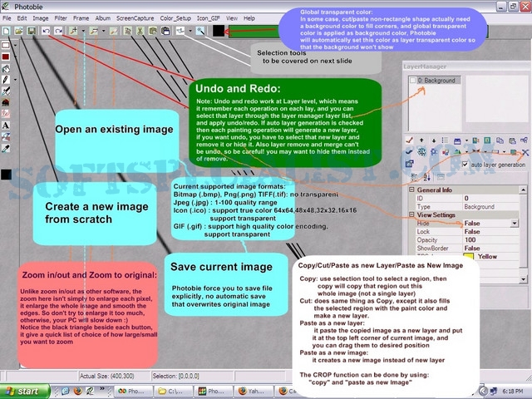Open the Zoom out size dropdown arrow
This screenshot has width=532, height=399.
click(x=103, y=31)
